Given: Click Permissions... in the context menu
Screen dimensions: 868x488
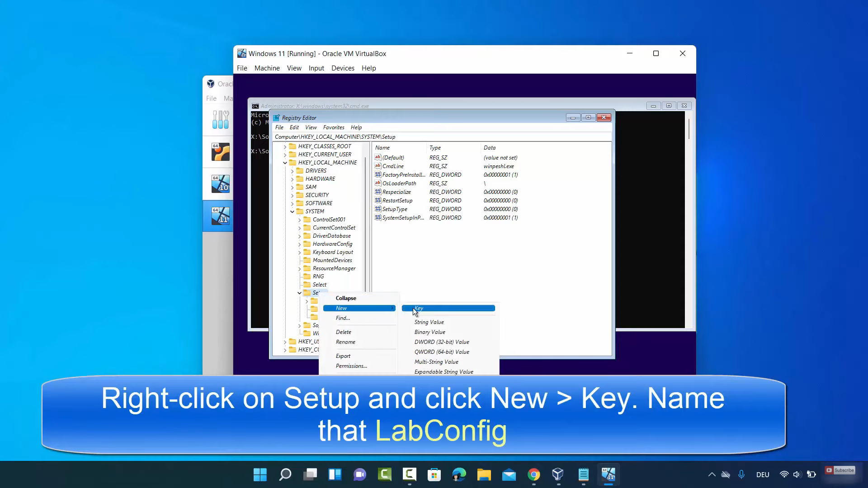Looking at the screenshot, I should click(x=351, y=366).
